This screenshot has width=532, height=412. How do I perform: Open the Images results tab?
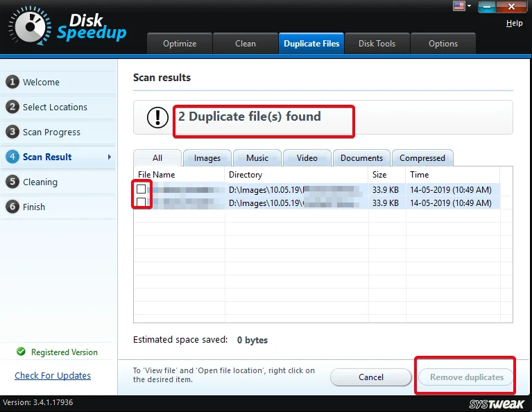tap(207, 158)
